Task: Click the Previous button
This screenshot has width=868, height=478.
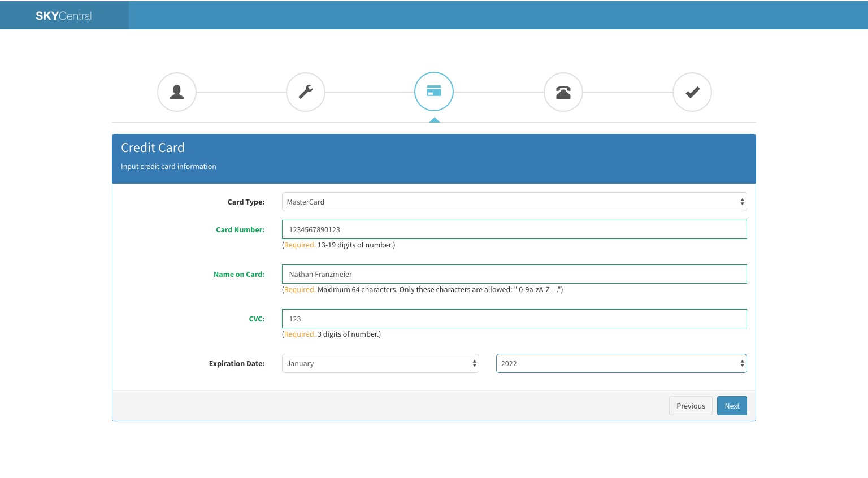Action: click(x=691, y=406)
